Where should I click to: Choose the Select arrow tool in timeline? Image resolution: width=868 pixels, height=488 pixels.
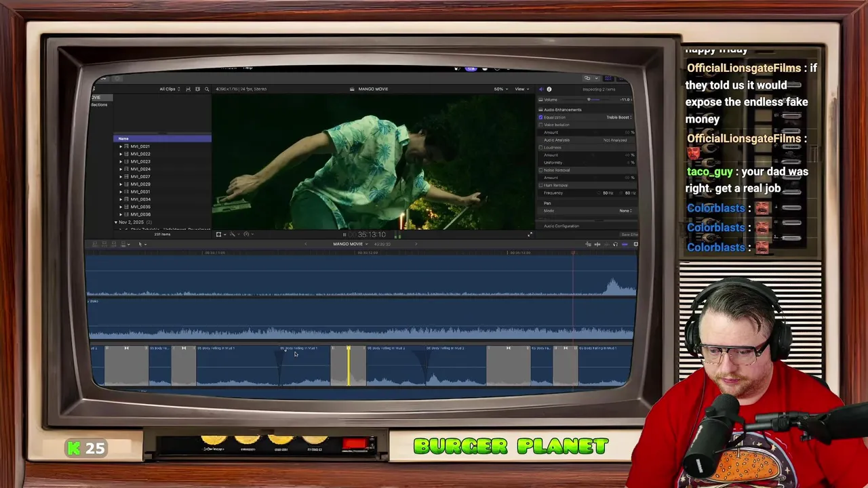pyautogui.click(x=140, y=244)
